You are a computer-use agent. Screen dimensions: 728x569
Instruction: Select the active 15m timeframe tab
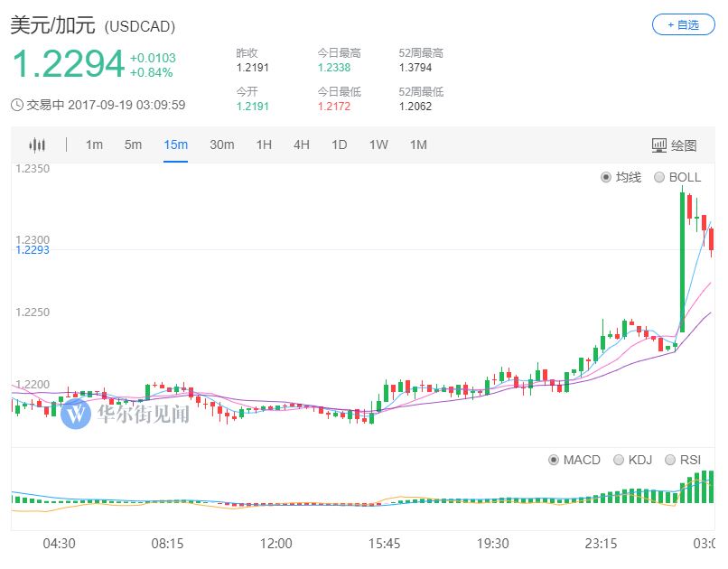175,145
